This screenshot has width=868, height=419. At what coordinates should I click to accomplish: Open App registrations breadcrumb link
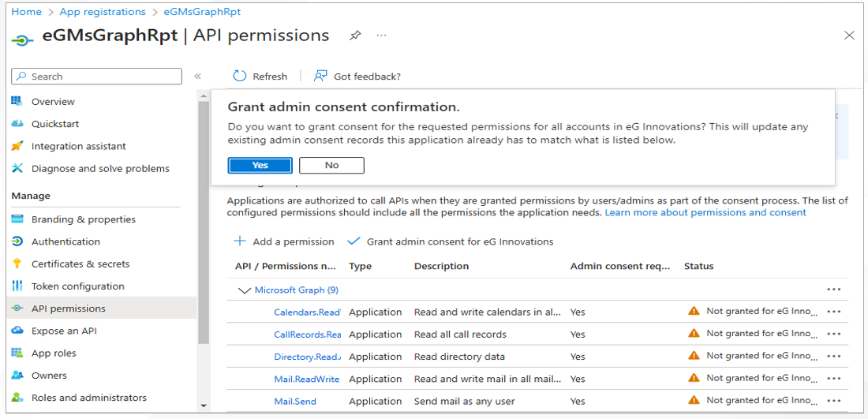(x=103, y=12)
